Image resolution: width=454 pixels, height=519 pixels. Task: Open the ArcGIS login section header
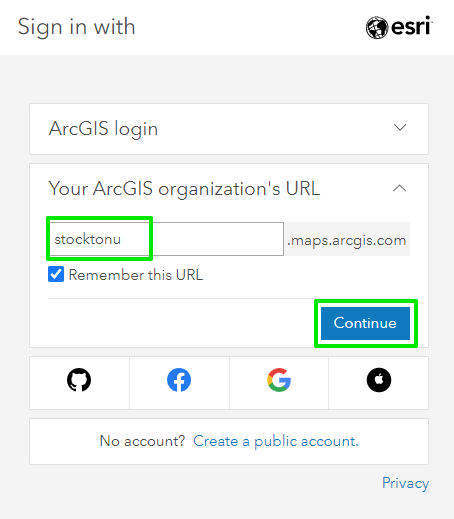(x=229, y=129)
